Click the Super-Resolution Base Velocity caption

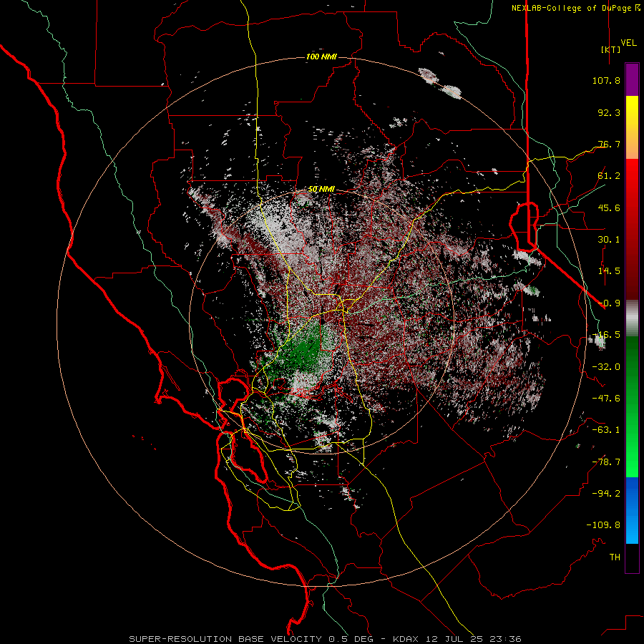point(325,639)
